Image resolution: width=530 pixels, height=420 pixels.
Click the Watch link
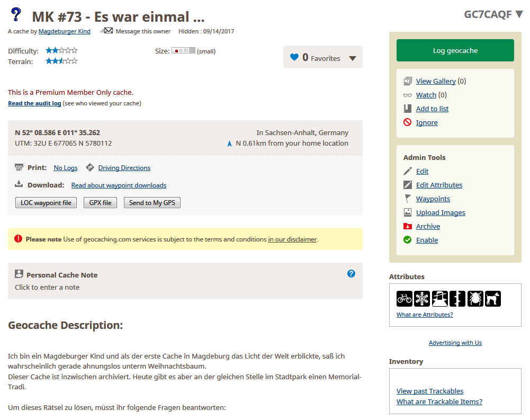pos(426,95)
